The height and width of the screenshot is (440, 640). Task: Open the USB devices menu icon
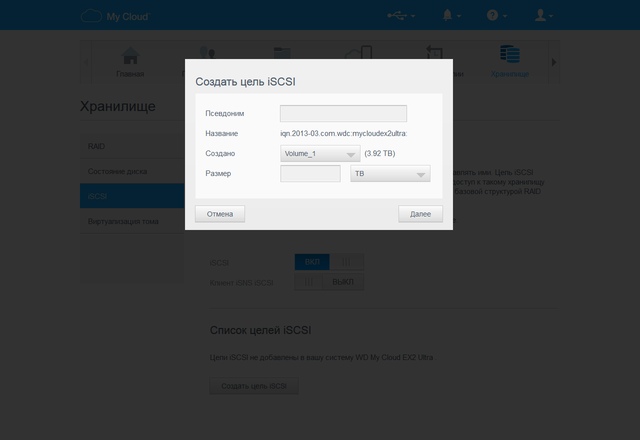pos(401,16)
